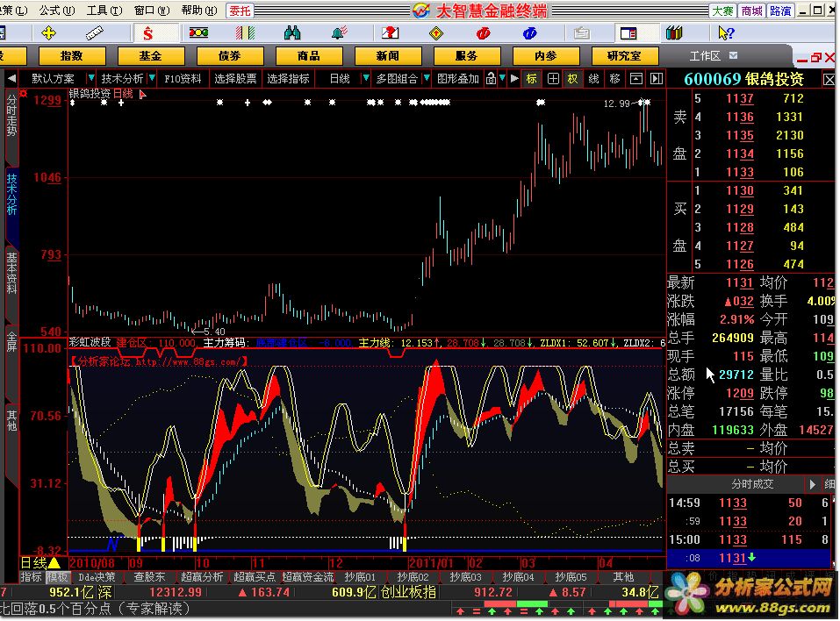The width and height of the screenshot is (840, 621).
Task: Expand the 日线 period dropdown arrow
Action: point(366,79)
